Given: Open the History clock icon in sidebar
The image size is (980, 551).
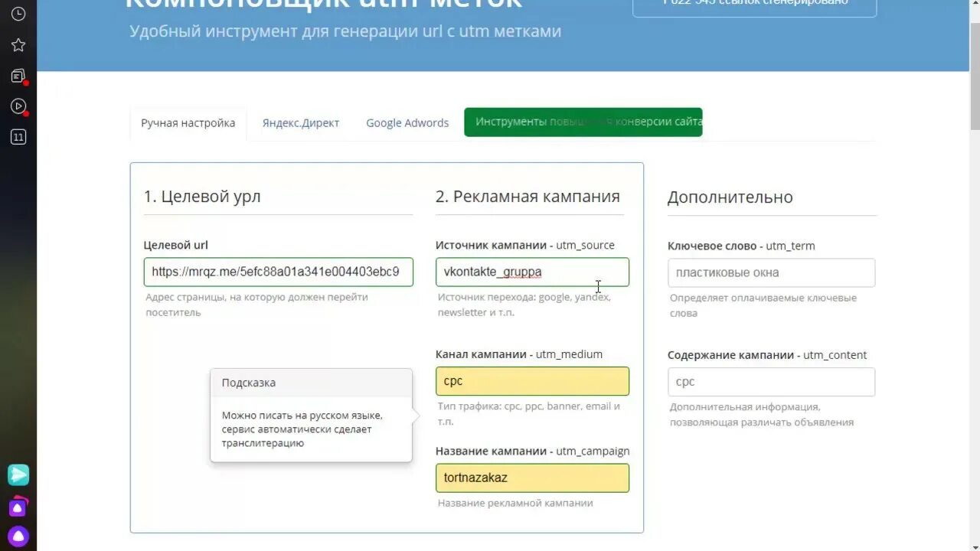Looking at the screenshot, I should [x=18, y=14].
